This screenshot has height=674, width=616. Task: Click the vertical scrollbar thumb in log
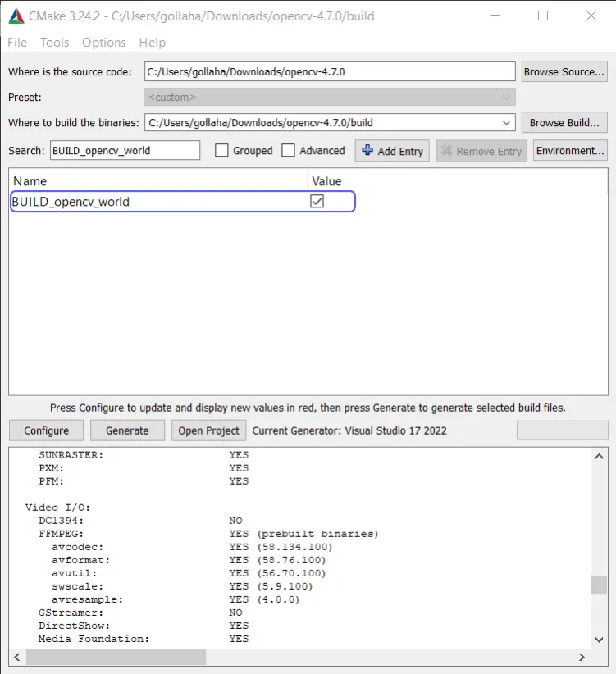[x=599, y=585]
